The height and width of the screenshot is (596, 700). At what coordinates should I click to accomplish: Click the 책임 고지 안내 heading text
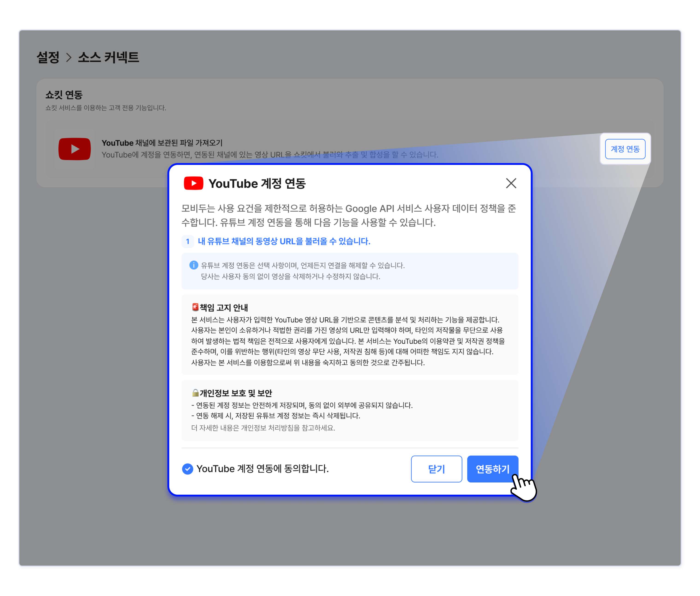[x=224, y=307]
